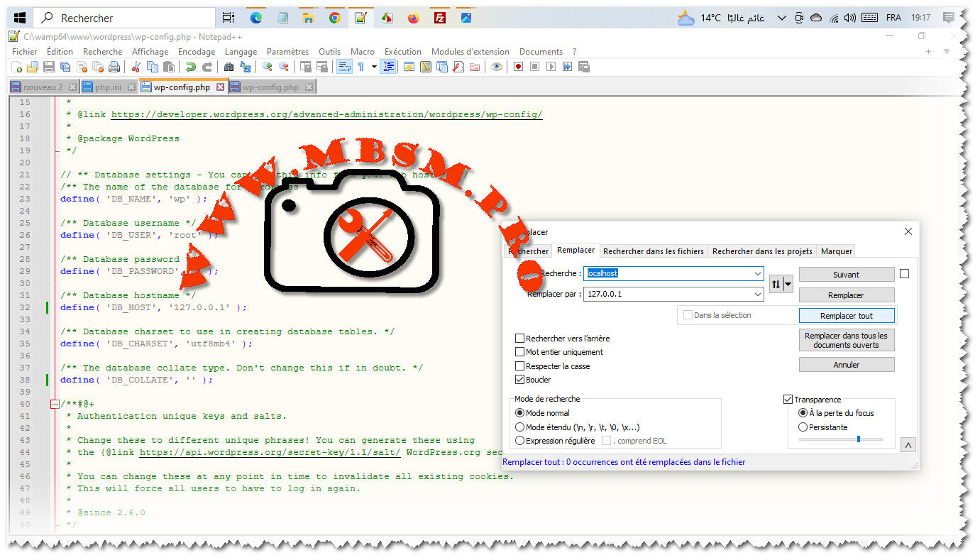Viewport: 980px width, 560px height.
Task: Open the Encodage menu
Action: pyautogui.click(x=197, y=52)
